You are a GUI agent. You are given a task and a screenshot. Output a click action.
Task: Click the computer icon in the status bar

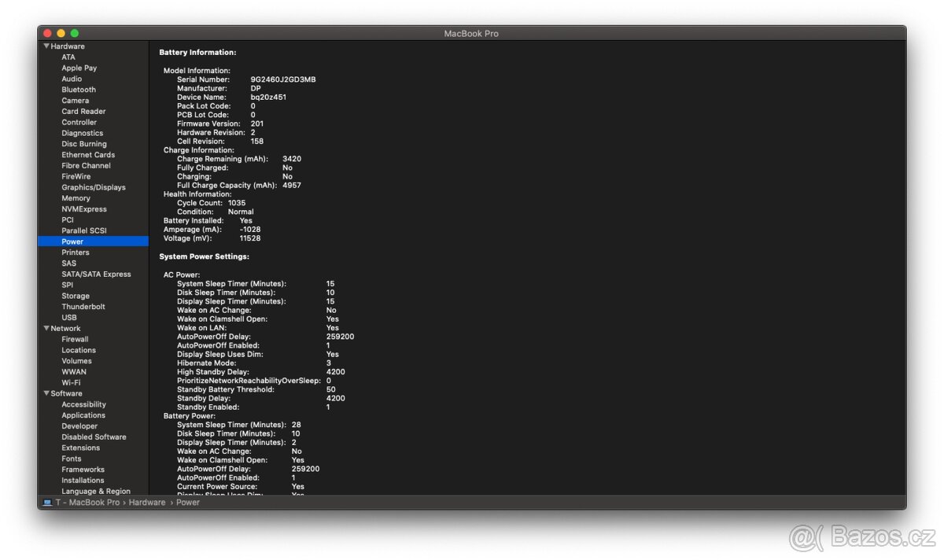49,502
